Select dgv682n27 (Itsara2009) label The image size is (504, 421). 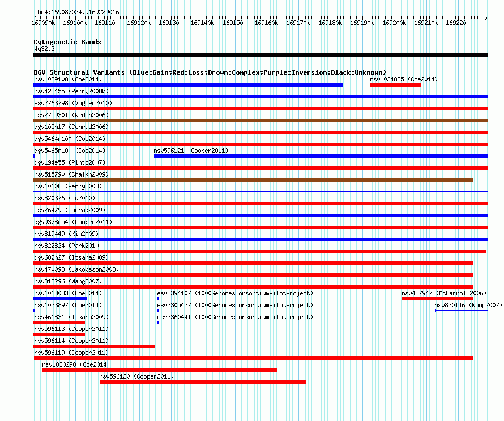71,257
